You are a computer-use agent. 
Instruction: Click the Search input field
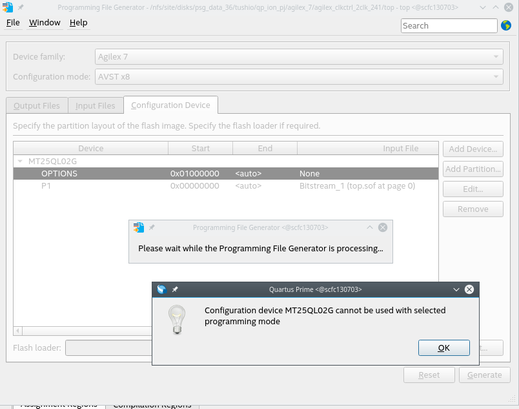pyautogui.click(x=449, y=26)
